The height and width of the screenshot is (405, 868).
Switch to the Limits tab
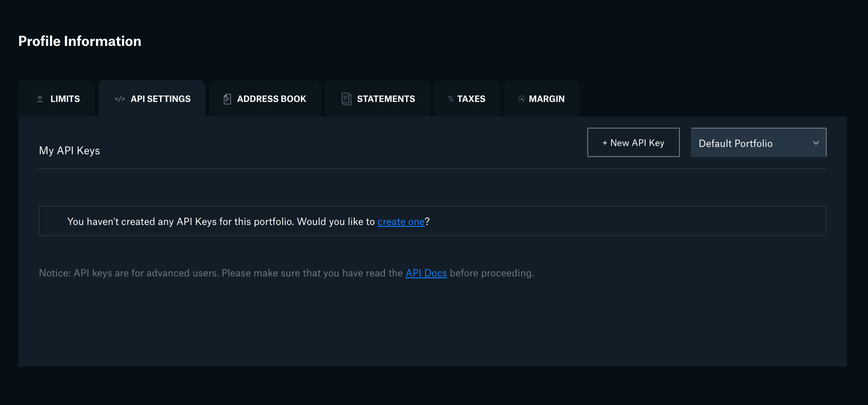click(x=65, y=99)
